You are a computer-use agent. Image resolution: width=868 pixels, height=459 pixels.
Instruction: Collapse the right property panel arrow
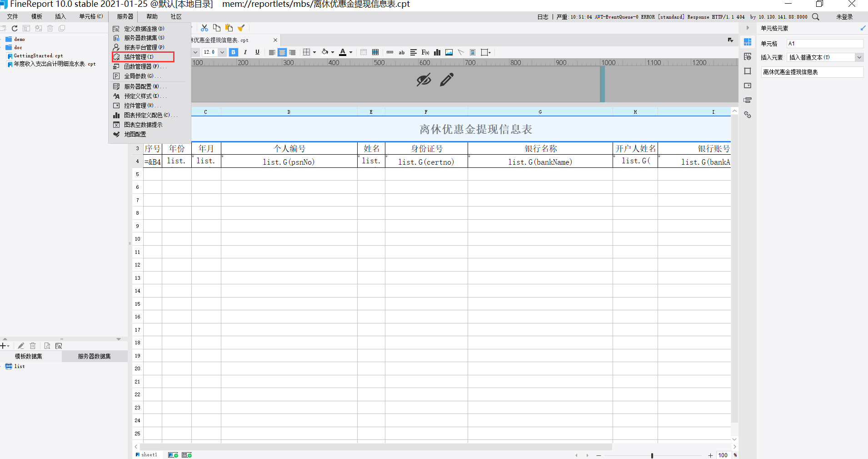coord(748,28)
